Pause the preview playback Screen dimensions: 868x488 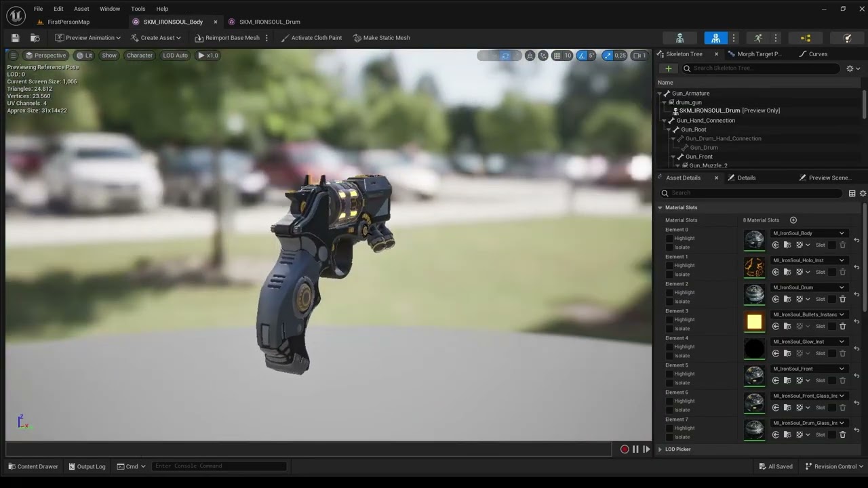pos(635,449)
